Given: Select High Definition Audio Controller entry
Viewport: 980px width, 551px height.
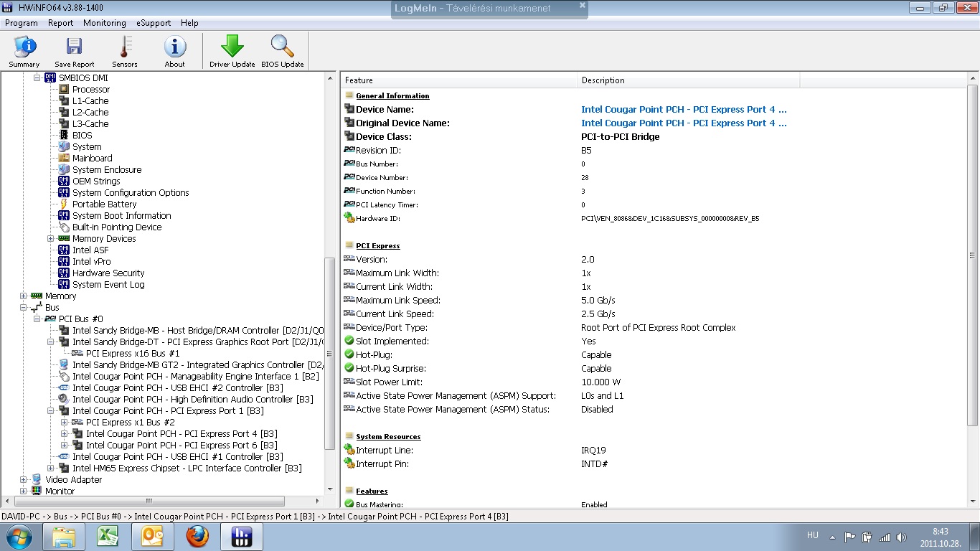Looking at the screenshot, I should 193,399.
